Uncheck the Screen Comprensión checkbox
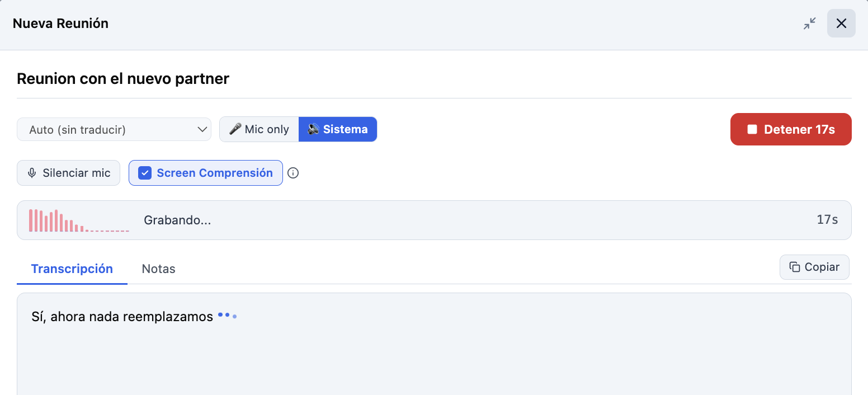Viewport: 868px width, 395px height. point(145,173)
